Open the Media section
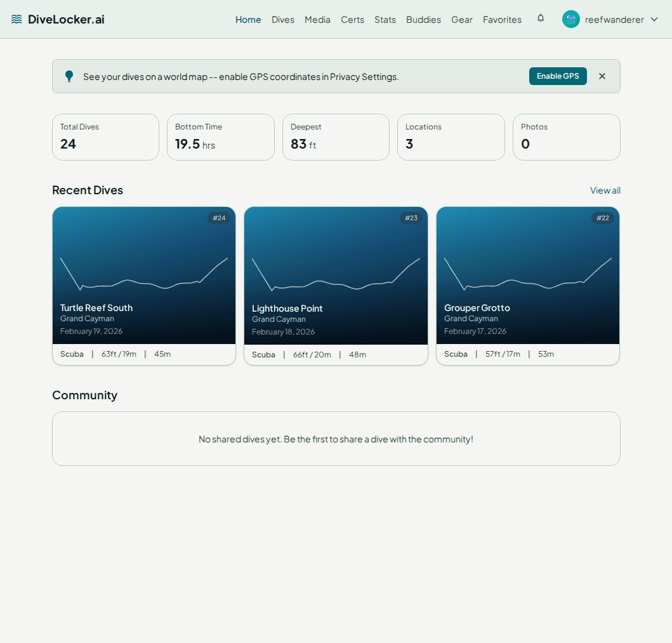Viewport: 672px width, 643px height. tap(317, 20)
